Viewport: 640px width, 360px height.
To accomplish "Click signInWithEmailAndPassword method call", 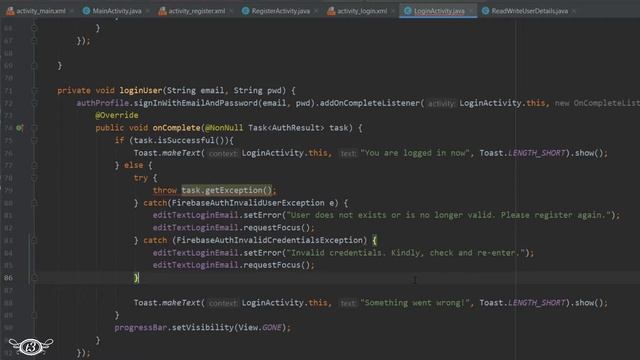I will click(196, 103).
